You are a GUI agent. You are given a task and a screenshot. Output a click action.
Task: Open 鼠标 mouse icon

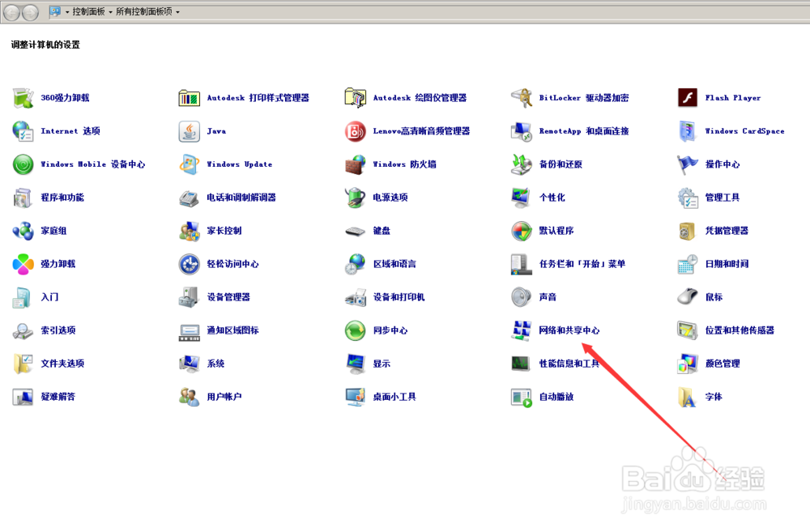688,297
